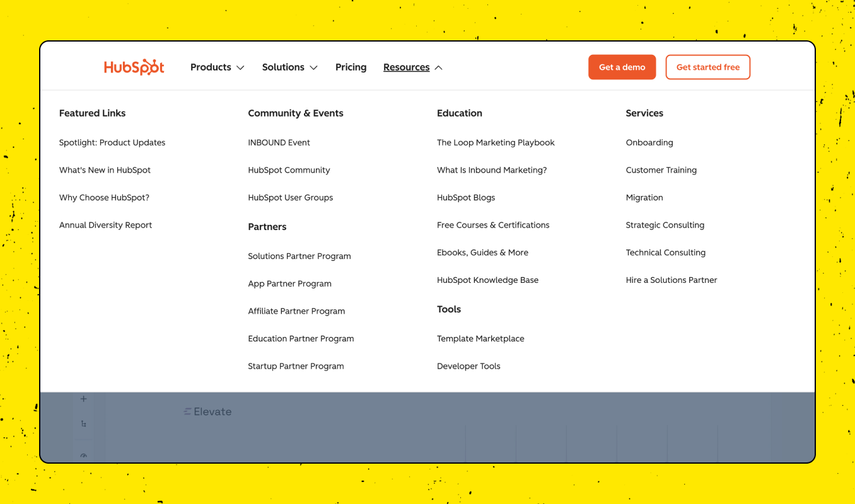
Task: Click the Tools heading
Action: coord(449,309)
